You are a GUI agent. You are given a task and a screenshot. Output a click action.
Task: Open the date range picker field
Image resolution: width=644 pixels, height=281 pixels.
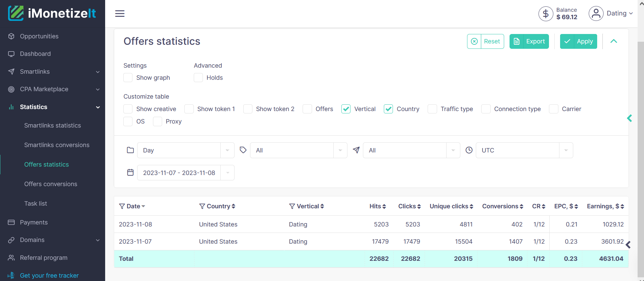(x=186, y=173)
